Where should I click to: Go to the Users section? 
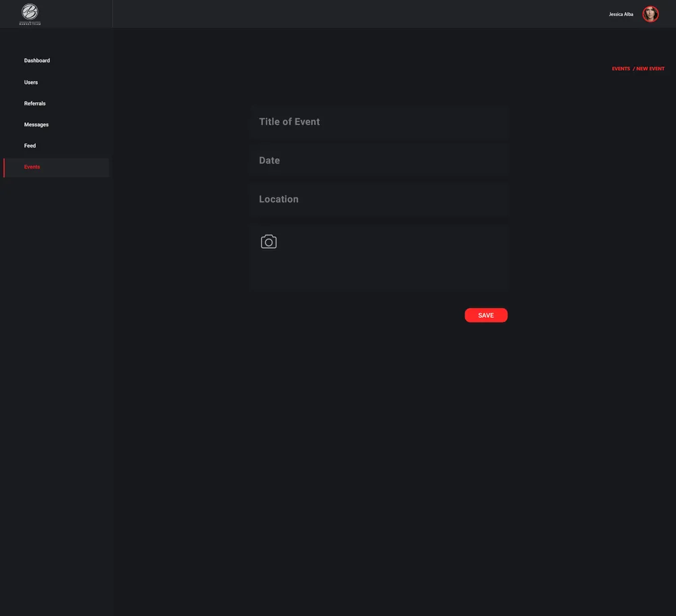[x=31, y=82]
